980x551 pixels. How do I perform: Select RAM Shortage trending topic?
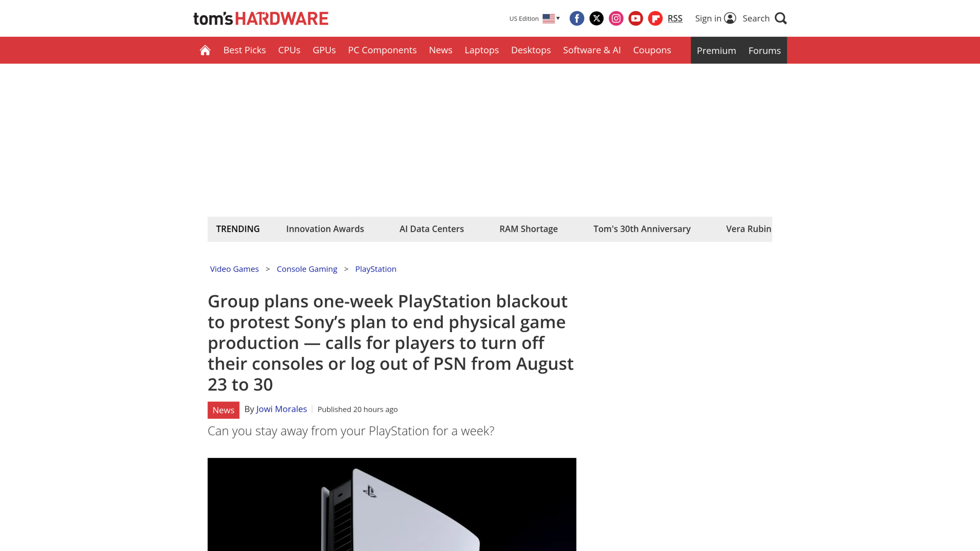pyautogui.click(x=528, y=229)
